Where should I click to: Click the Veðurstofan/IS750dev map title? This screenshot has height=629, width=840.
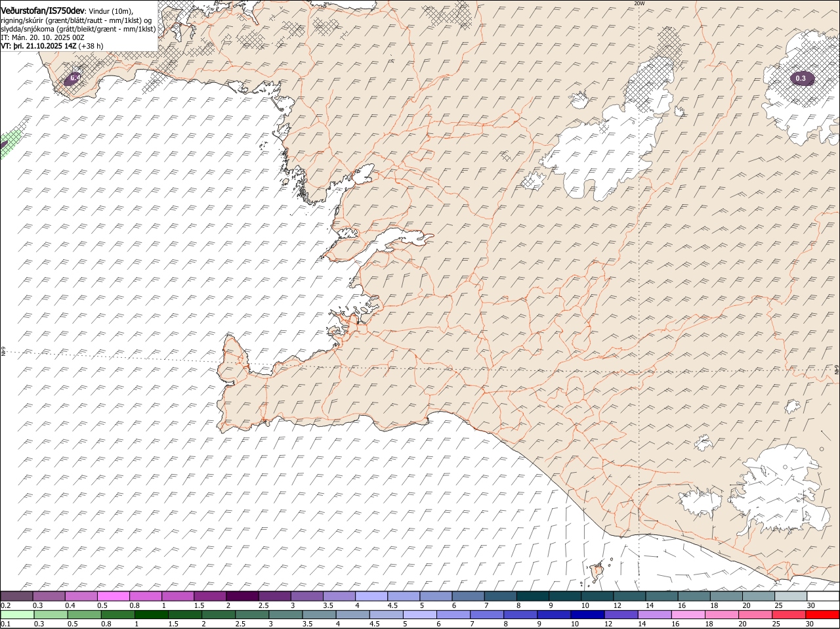(x=43, y=10)
